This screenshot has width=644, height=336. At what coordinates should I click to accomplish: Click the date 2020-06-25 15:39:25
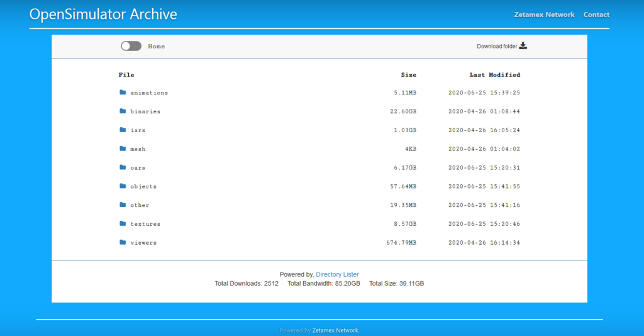(x=484, y=93)
